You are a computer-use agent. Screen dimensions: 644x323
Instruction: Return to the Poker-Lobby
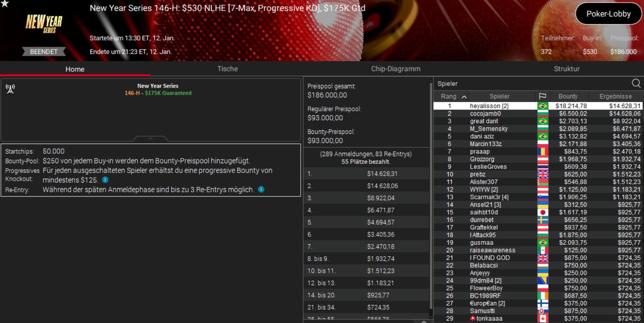(608, 14)
